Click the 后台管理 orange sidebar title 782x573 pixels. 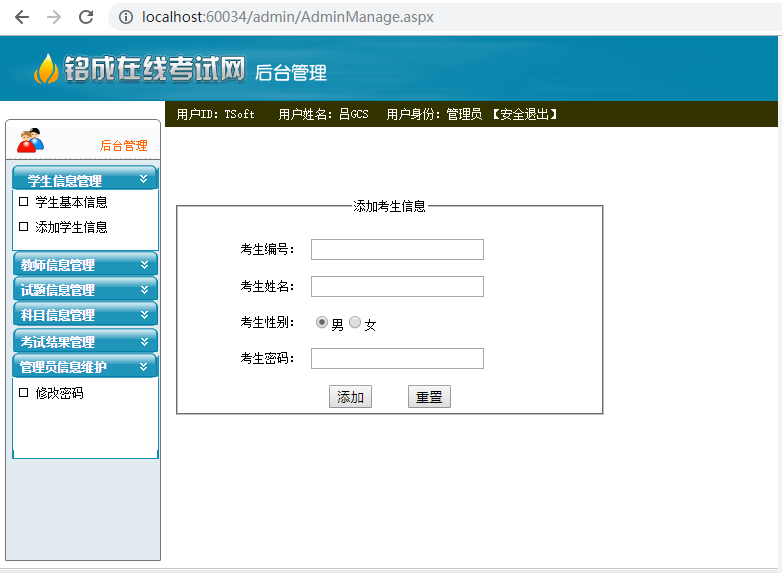point(123,146)
